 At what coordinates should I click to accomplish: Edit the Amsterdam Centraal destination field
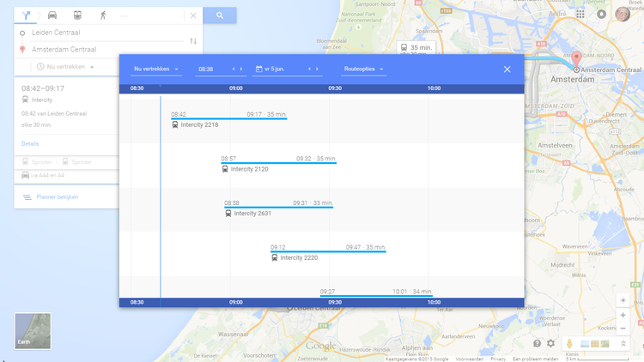pos(107,49)
